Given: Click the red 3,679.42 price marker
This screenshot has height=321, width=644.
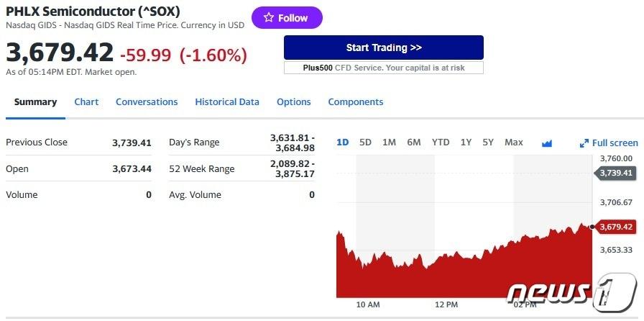Looking at the screenshot, I should (616, 227).
